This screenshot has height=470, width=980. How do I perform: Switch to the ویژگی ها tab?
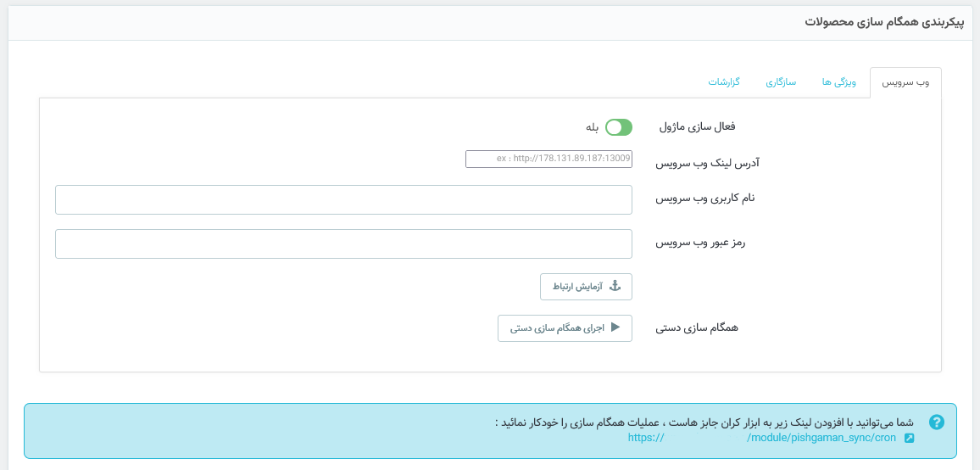tap(839, 83)
